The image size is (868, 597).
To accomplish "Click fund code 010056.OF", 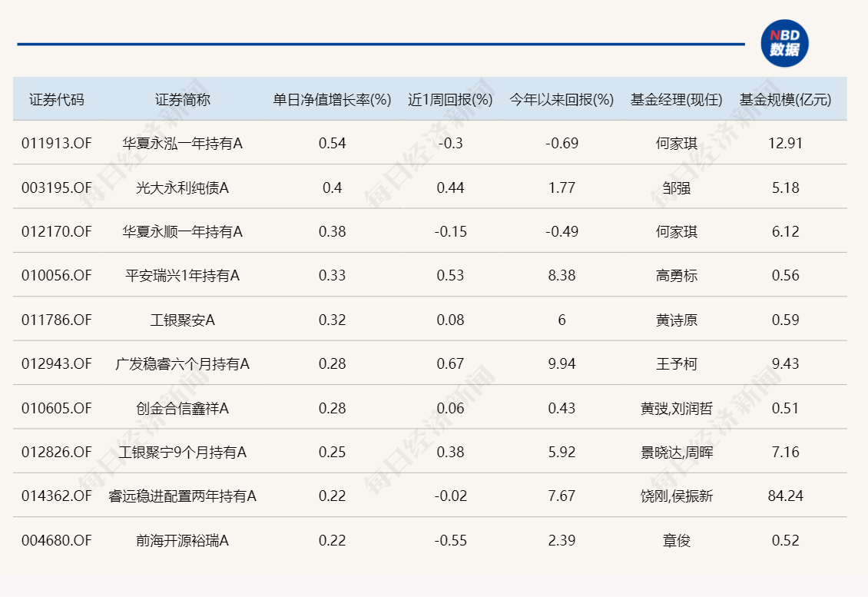I will point(57,275).
